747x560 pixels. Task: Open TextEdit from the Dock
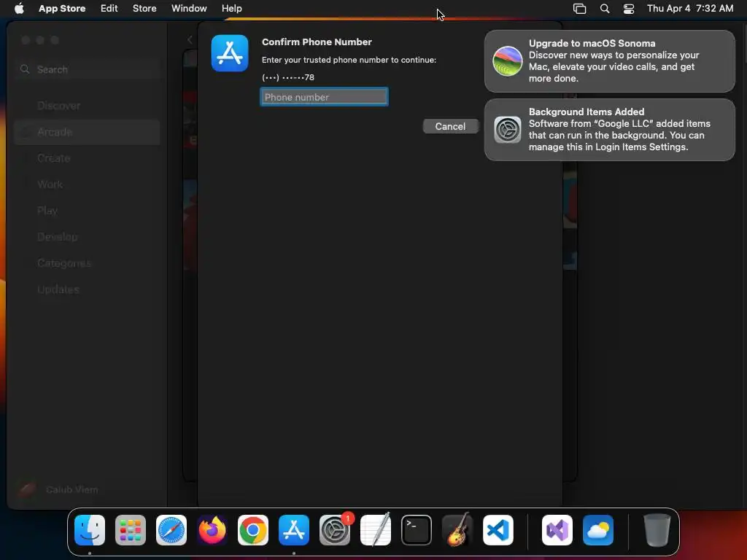pos(376,530)
